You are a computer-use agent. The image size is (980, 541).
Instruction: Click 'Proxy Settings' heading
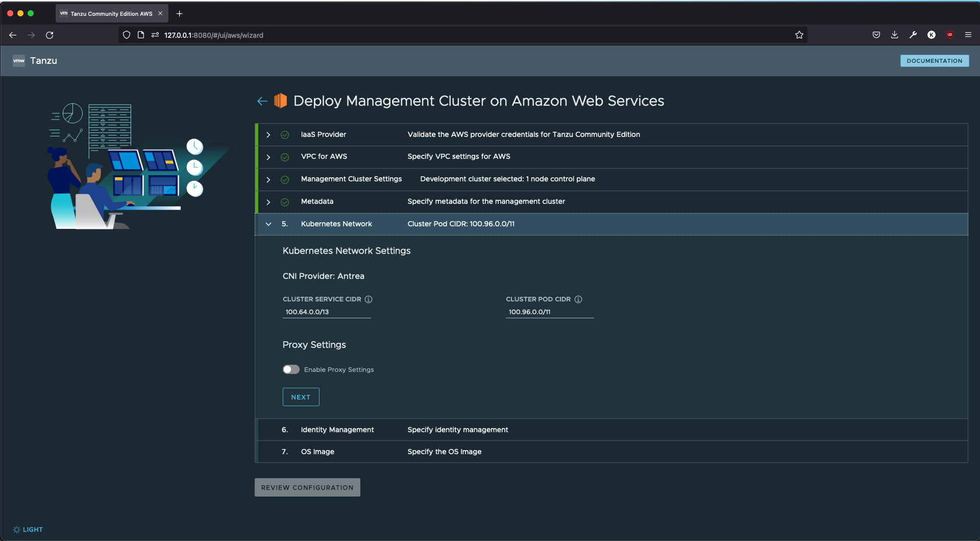point(314,345)
